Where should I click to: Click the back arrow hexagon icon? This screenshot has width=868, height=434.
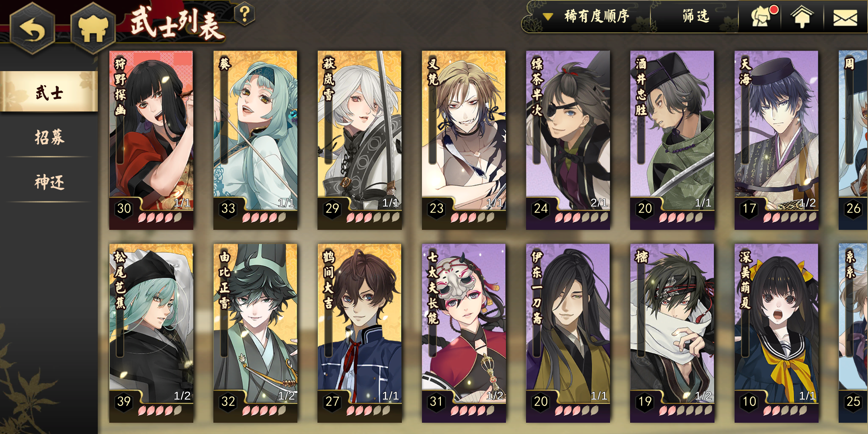coord(32,29)
